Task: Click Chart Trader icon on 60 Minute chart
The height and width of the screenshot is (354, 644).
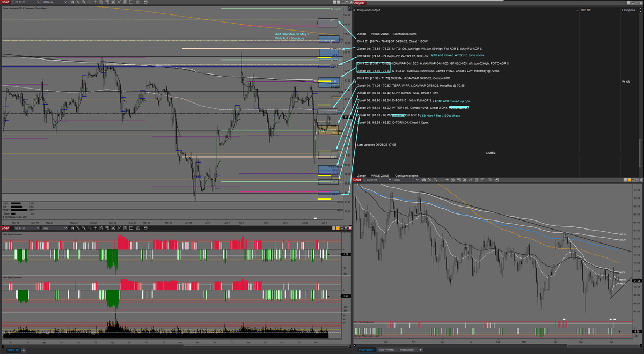Action: (x=107, y=2)
